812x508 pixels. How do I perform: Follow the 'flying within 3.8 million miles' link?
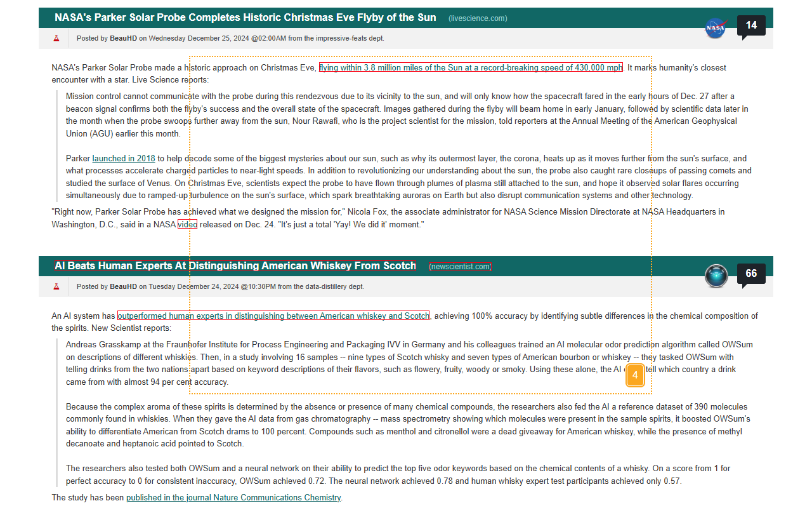tap(471, 68)
